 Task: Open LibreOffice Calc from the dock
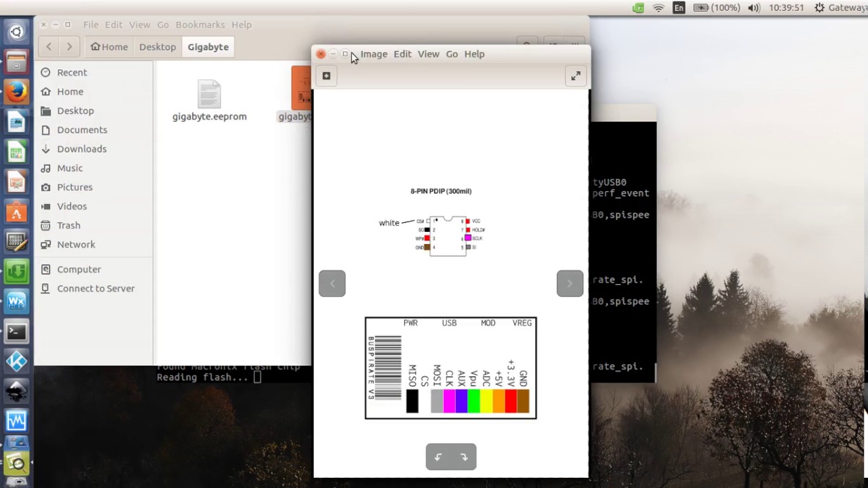(x=16, y=152)
